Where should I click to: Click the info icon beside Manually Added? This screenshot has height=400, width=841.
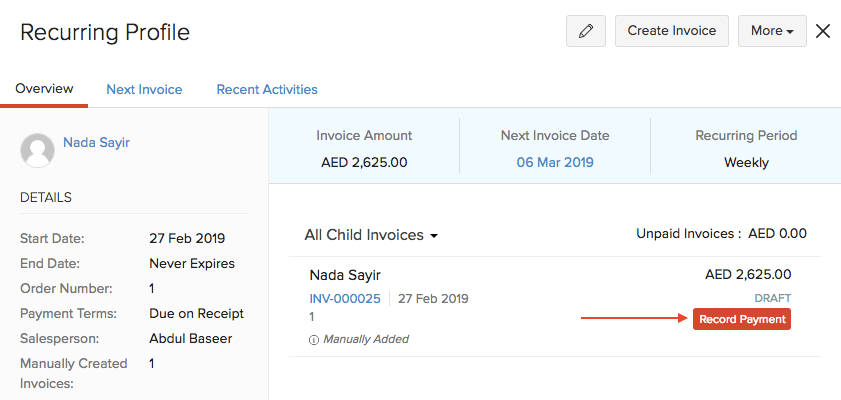pyautogui.click(x=314, y=339)
